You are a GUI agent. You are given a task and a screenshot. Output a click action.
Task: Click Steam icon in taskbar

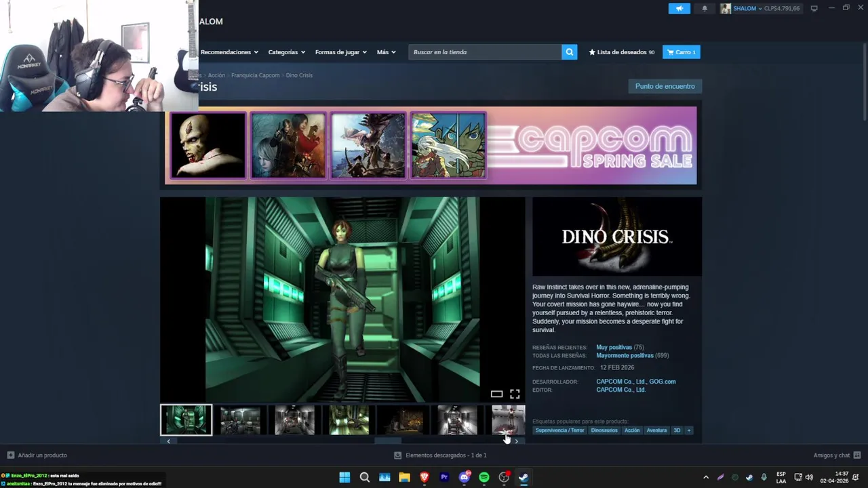click(524, 477)
